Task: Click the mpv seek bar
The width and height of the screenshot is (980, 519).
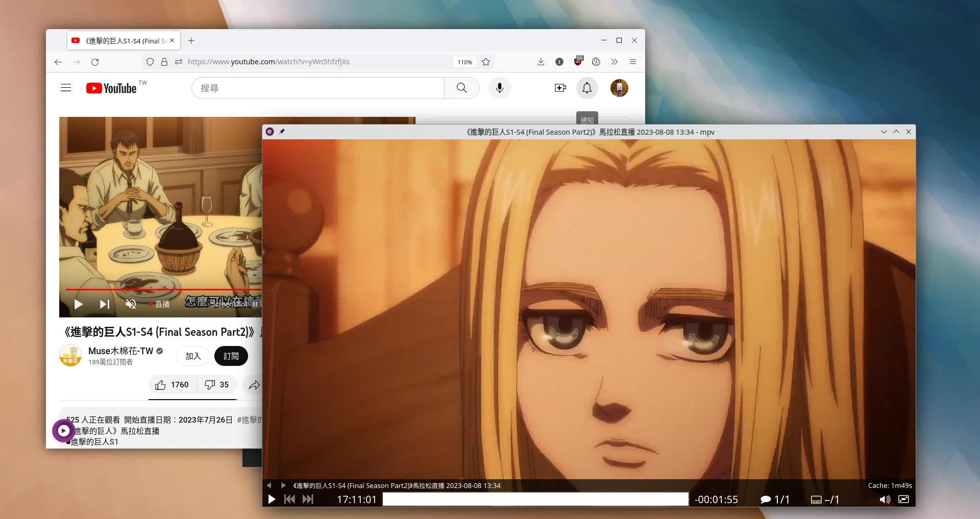Action: (x=535, y=499)
